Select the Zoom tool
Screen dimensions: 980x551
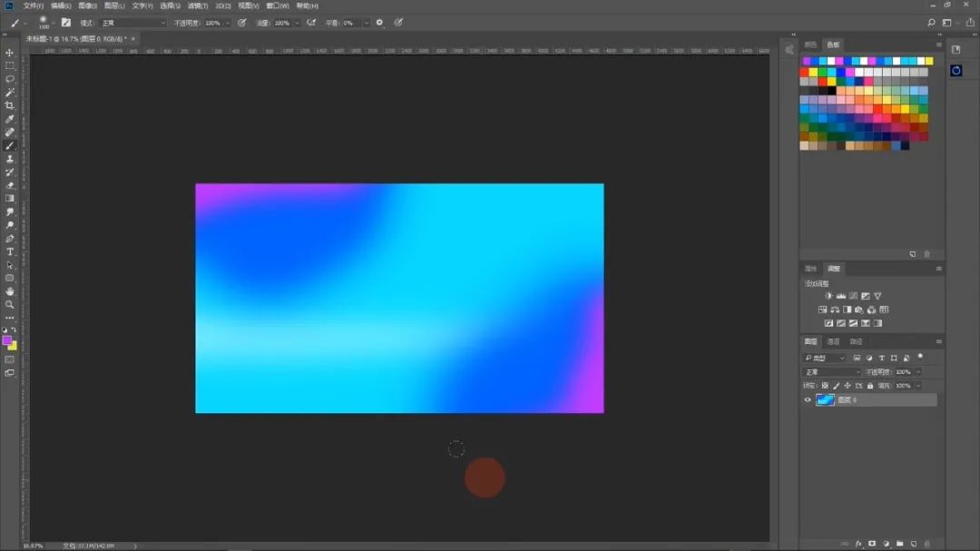pyautogui.click(x=9, y=305)
